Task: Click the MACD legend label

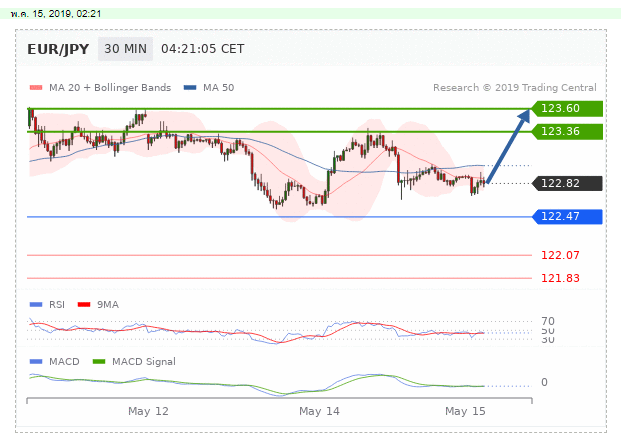Action: click(x=64, y=362)
